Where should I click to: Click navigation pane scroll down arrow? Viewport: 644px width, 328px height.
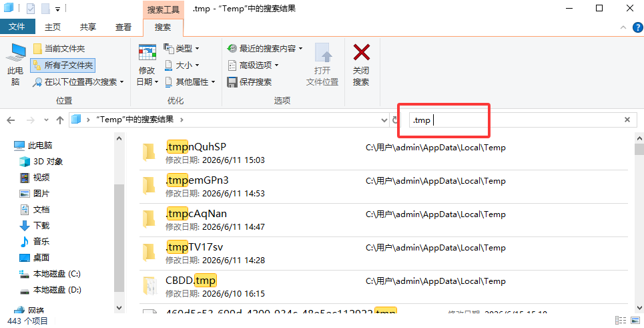coord(119,307)
